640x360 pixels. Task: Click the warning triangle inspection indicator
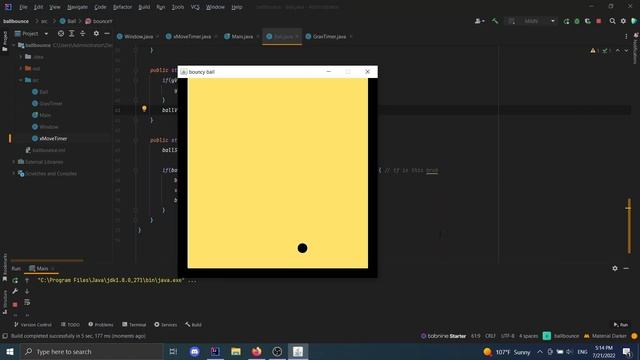[593, 51]
